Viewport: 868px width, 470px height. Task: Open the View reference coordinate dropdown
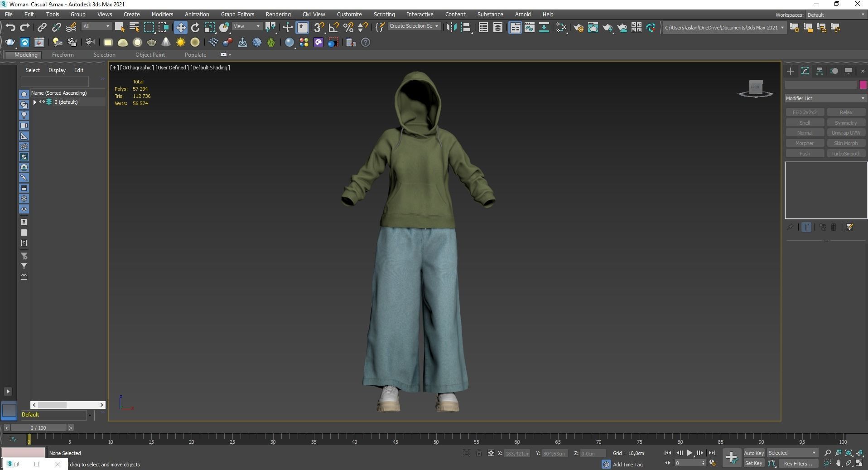[247, 26]
